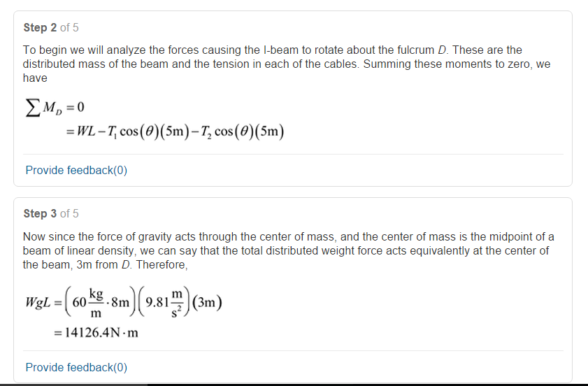Click the (3m) factor in Step 3
Image resolution: width=588 pixels, height=386 pixels.
pos(207,302)
